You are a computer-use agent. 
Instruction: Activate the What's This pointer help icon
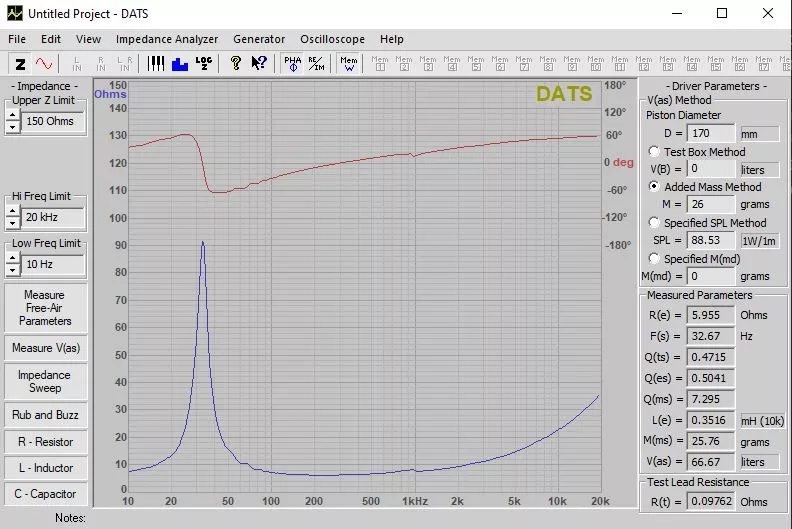point(259,64)
